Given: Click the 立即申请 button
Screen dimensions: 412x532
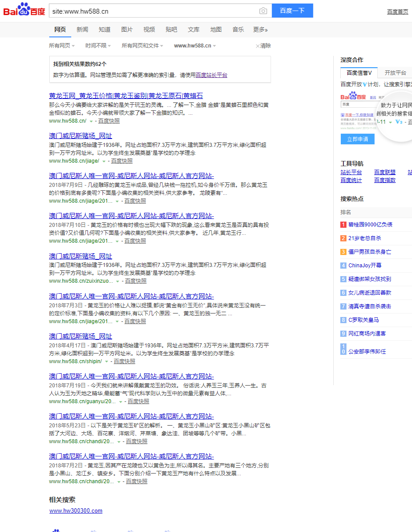Looking at the screenshot, I should pos(357,139).
